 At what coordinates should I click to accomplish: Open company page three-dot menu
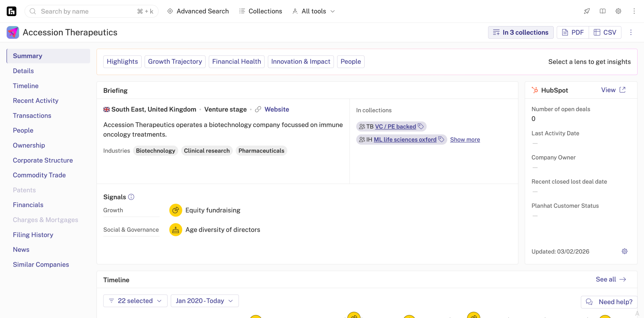pyautogui.click(x=631, y=32)
